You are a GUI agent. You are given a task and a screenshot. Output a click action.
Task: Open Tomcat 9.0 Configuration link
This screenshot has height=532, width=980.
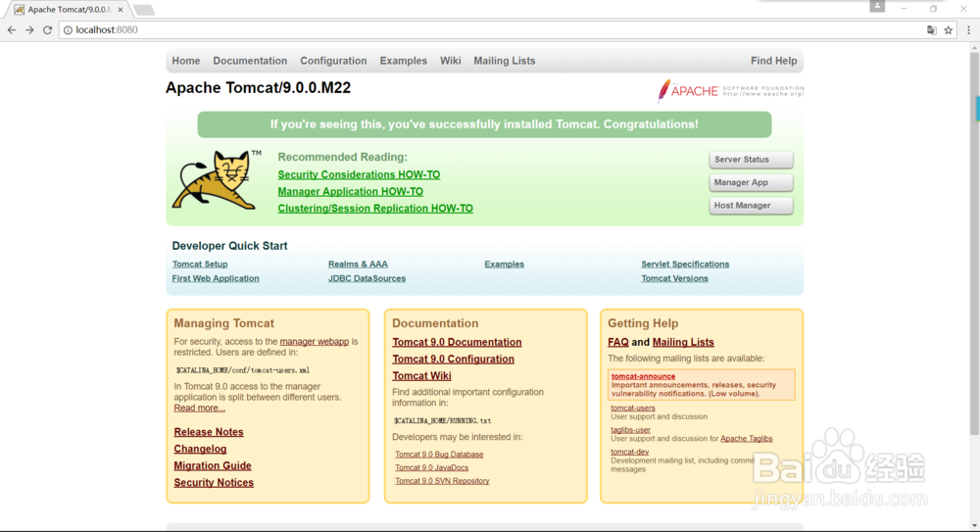pyautogui.click(x=453, y=359)
